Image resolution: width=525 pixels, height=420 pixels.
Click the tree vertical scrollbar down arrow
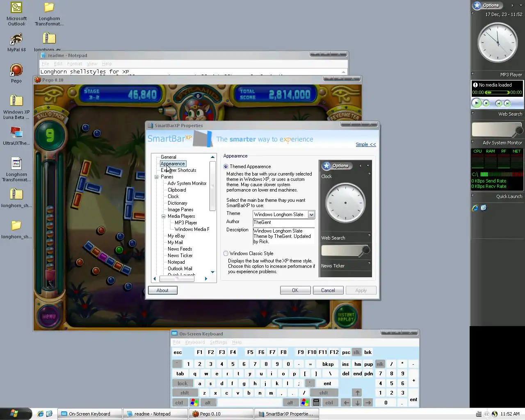[x=212, y=272]
